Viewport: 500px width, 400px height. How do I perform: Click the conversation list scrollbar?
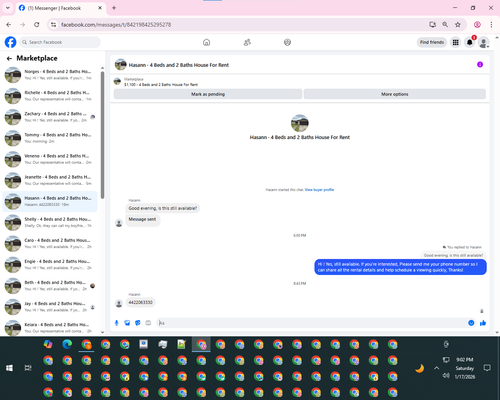tap(102, 135)
